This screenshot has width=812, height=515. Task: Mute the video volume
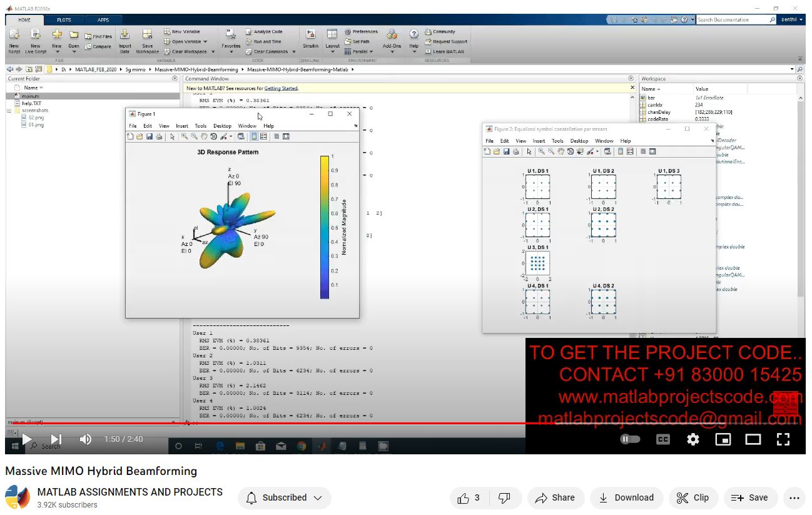[x=86, y=439]
